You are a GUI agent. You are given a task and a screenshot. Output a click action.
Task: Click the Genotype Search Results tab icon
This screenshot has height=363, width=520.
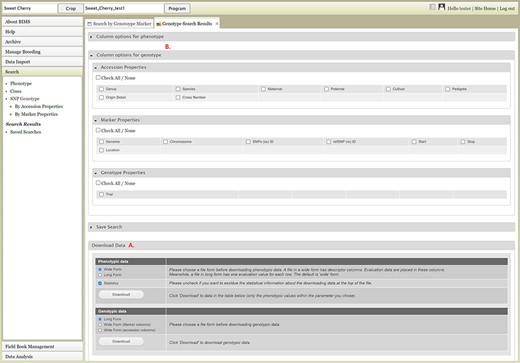coord(159,24)
